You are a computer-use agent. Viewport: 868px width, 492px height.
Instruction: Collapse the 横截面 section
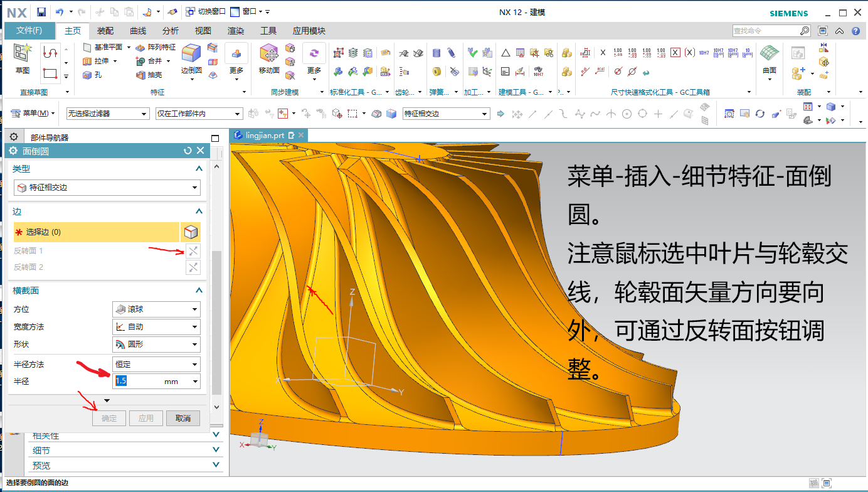tap(199, 291)
